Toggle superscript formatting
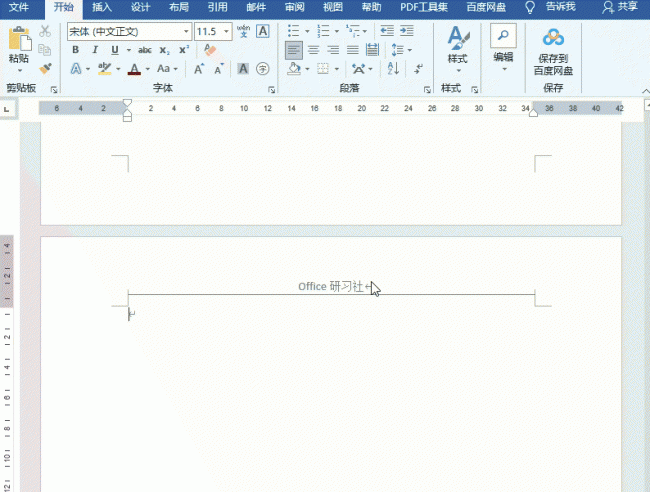 coord(184,50)
